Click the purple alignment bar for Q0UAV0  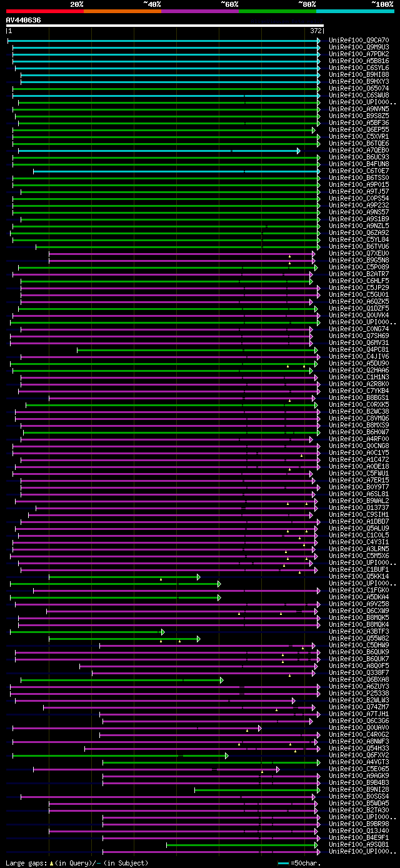click(x=137, y=728)
